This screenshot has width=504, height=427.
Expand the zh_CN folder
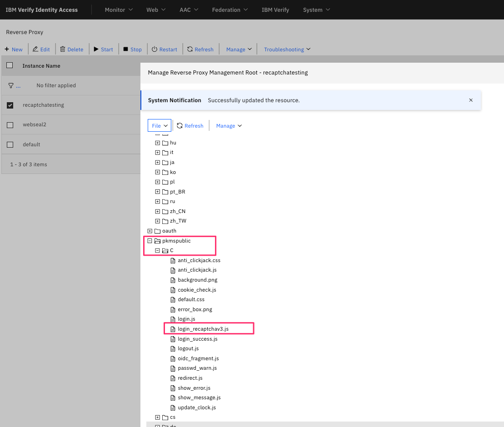[158, 211]
